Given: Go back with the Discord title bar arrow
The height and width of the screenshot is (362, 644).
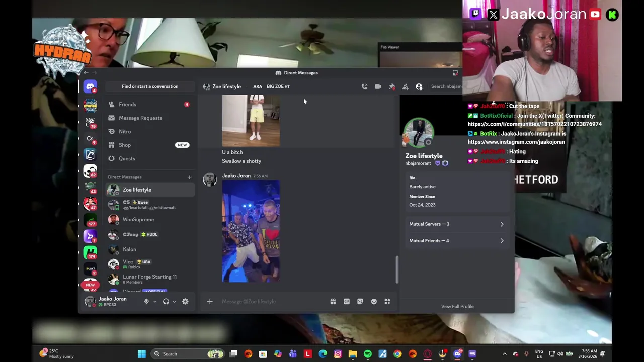Looking at the screenshot, I should point(86,73).
